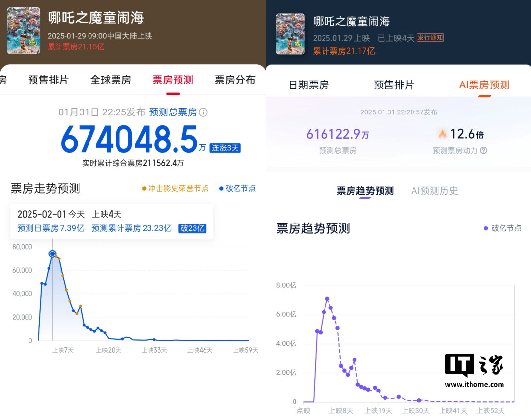Tap the 破23亿 badge
Screen dimensions: 531x420
tap(192, 228)
